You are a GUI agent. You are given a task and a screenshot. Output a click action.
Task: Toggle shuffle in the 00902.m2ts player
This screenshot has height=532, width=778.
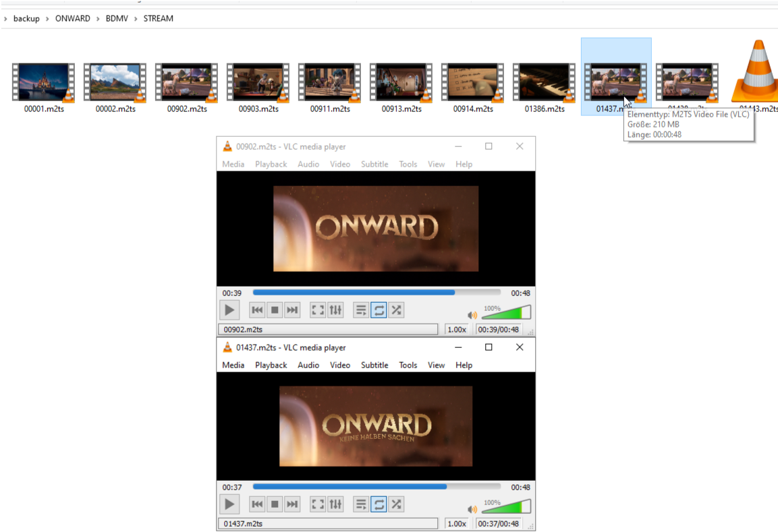pos(396,310)
